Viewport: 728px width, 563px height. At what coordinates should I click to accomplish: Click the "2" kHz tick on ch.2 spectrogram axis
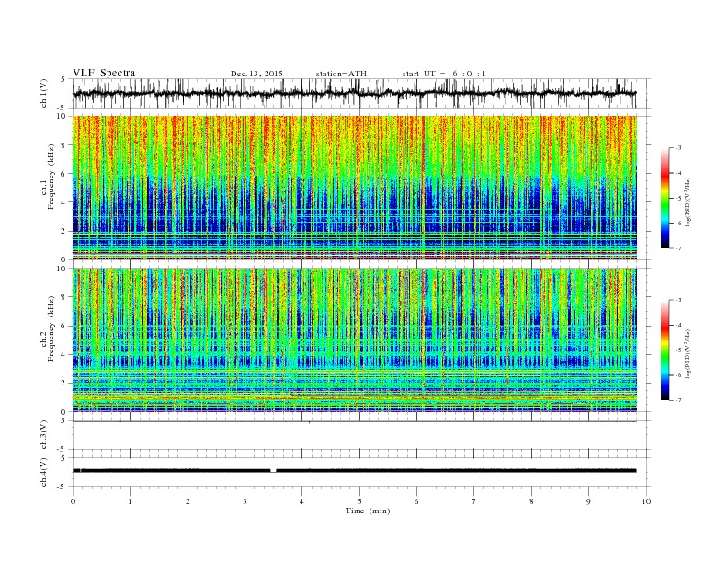[x=64, y=384]
